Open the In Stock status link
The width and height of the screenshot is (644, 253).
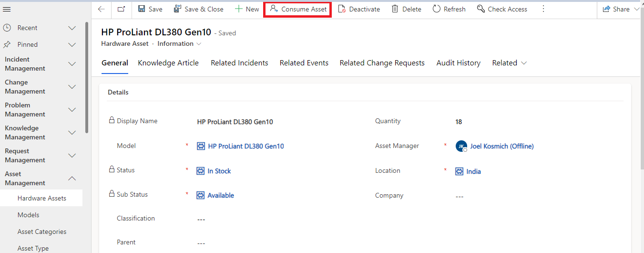219,171
